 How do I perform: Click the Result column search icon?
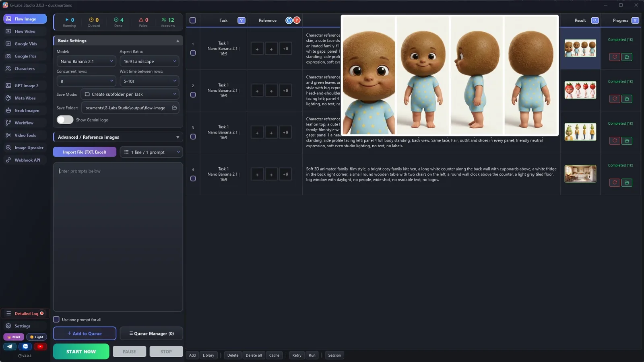[x=595, y=21]
